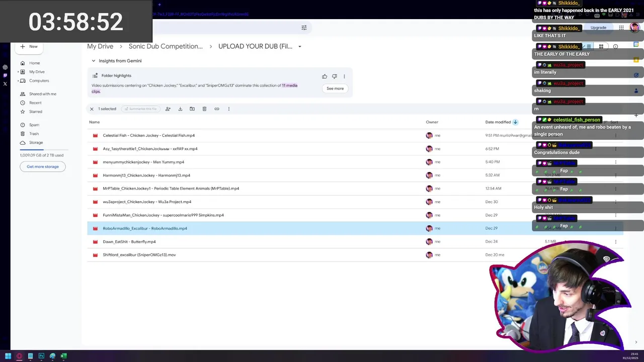The height and width of the screenshot is (362, 644).
Task: Open Windows Start menu
Action: tap(8, 356)
